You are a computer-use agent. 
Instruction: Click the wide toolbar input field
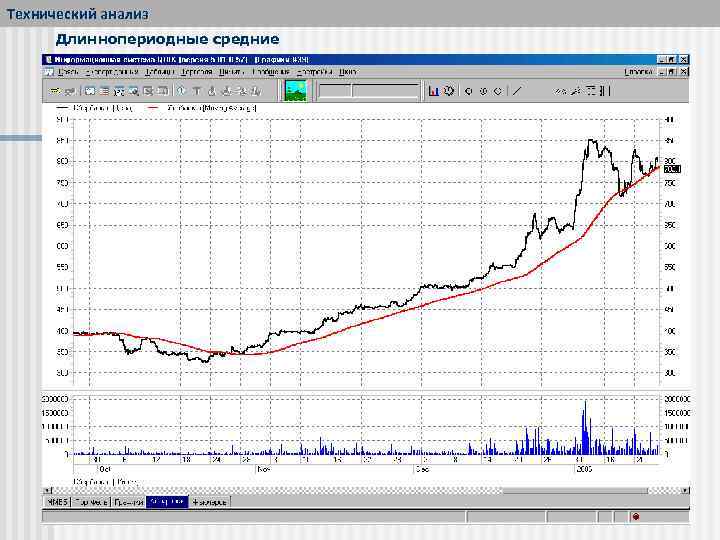(x=386, y=90)
